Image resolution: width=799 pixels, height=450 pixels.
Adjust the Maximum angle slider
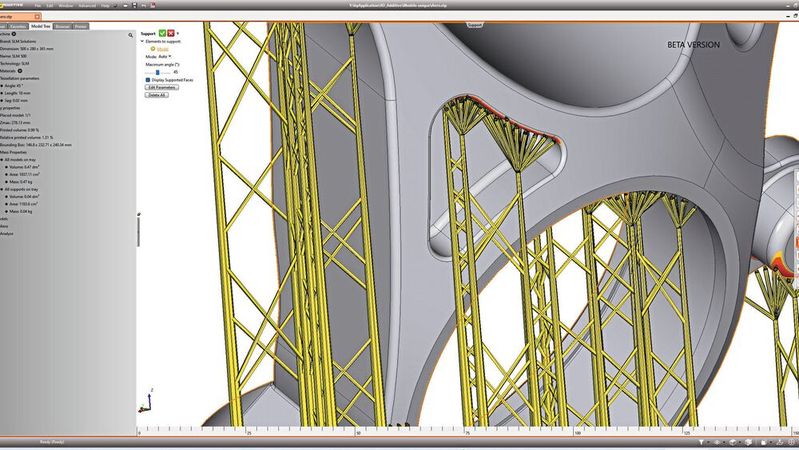click(157, 72)
